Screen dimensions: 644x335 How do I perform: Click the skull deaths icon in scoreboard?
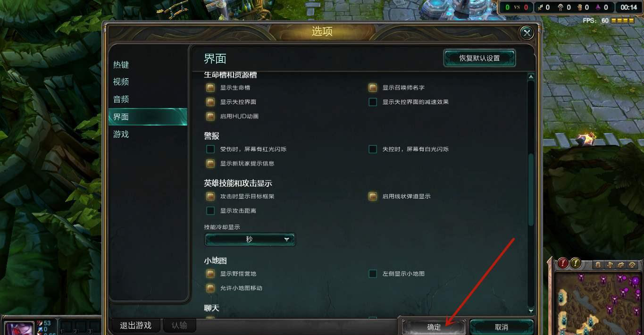[561, 7]
